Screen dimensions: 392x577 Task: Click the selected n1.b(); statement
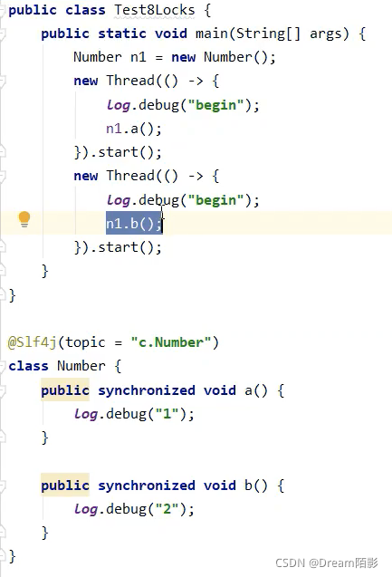(x=134, y=224)
